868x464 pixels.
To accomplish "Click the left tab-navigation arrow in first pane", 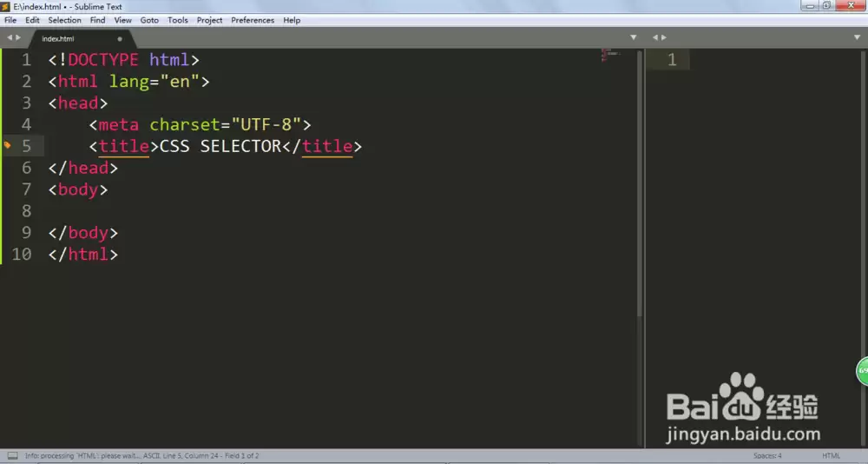I will point(10,37).
